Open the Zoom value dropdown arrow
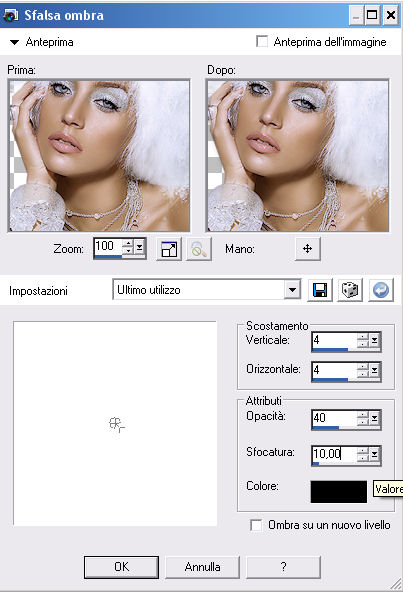Screen dimensions: 403x592 click(x=139, y=247)
